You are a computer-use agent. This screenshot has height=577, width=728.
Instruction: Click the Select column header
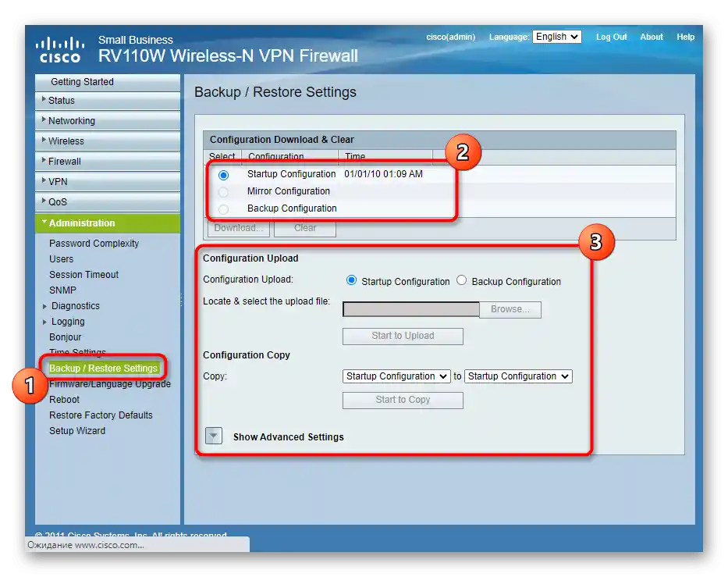[222, 157]
